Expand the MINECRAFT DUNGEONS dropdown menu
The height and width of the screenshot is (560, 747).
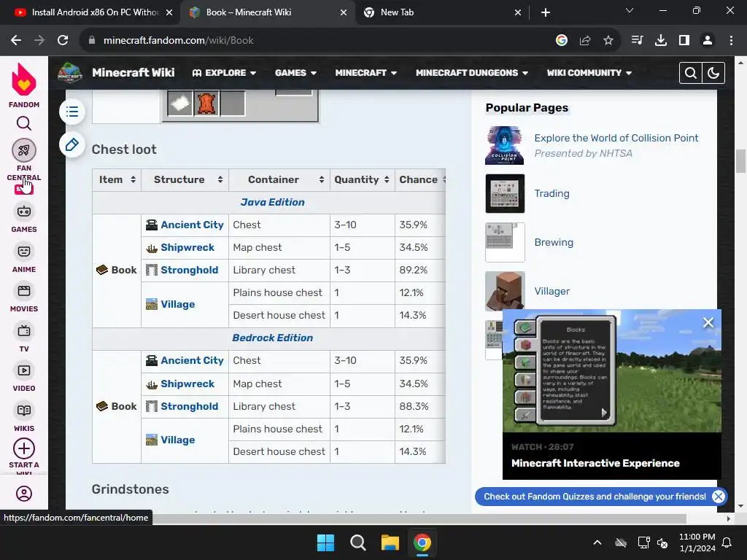click(472, 73)
